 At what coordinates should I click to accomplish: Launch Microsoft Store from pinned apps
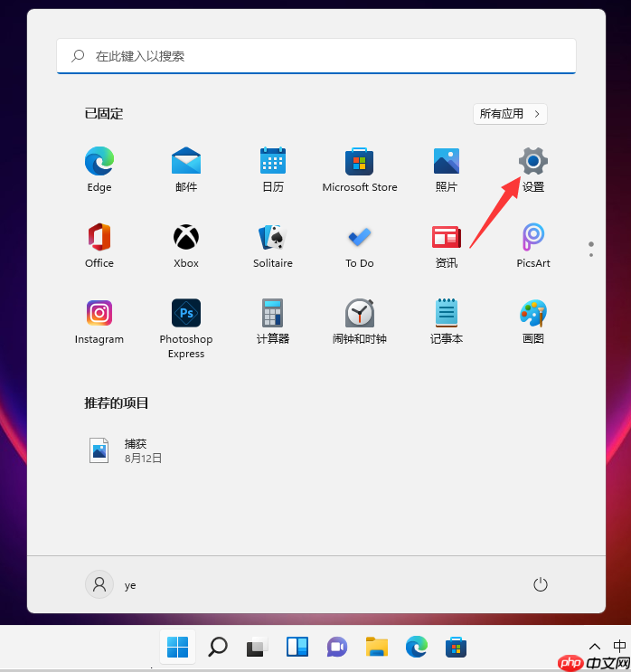(x=360, y=170)
